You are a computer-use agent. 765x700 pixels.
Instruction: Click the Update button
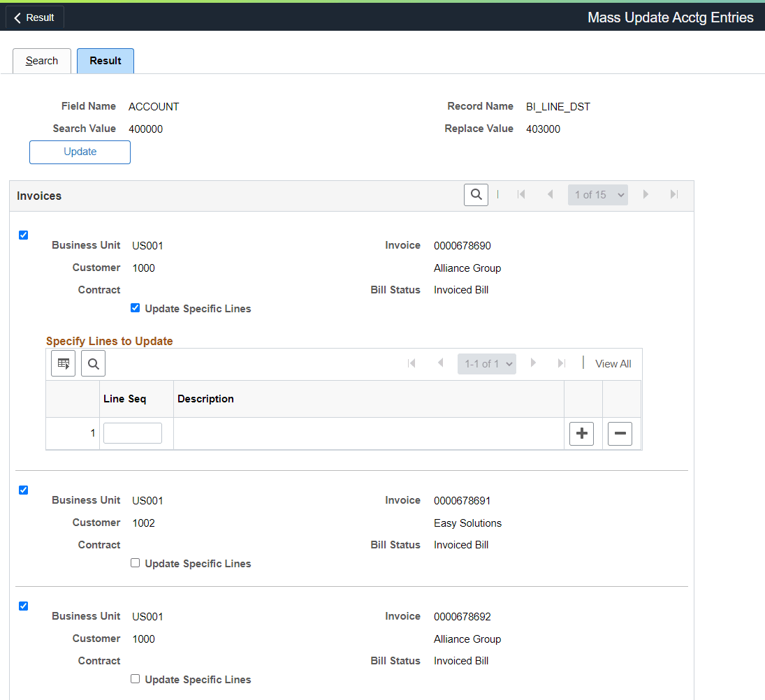80,152
